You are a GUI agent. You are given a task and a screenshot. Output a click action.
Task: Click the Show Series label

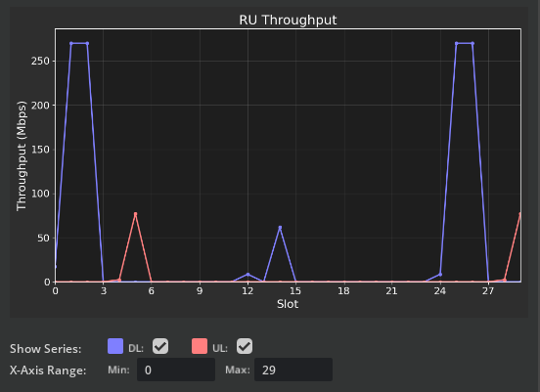45,349
